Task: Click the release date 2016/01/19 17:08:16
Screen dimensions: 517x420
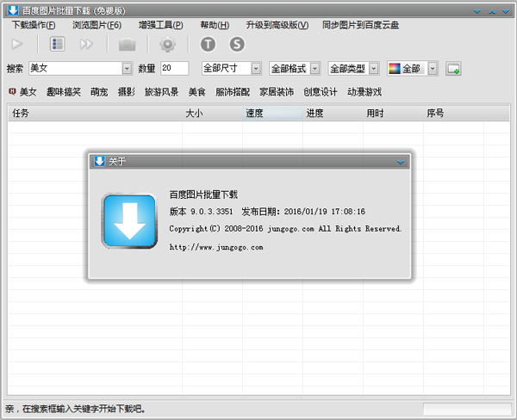Action: click(325, 212)
